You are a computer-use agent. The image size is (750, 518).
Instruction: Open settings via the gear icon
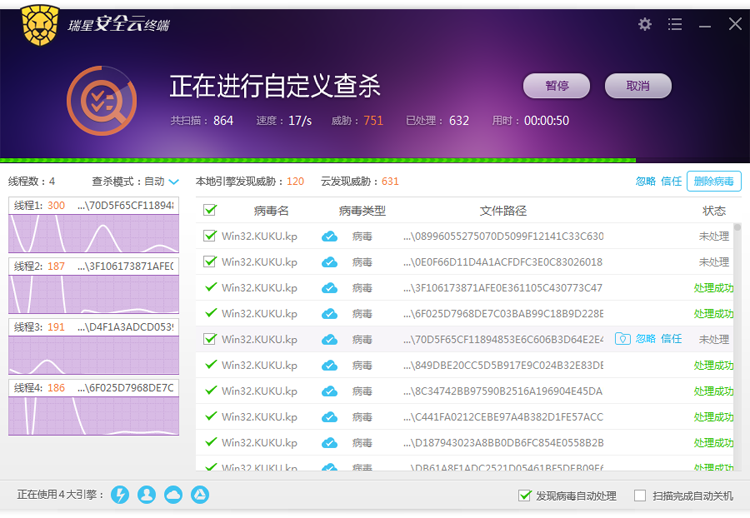(645, 24)
